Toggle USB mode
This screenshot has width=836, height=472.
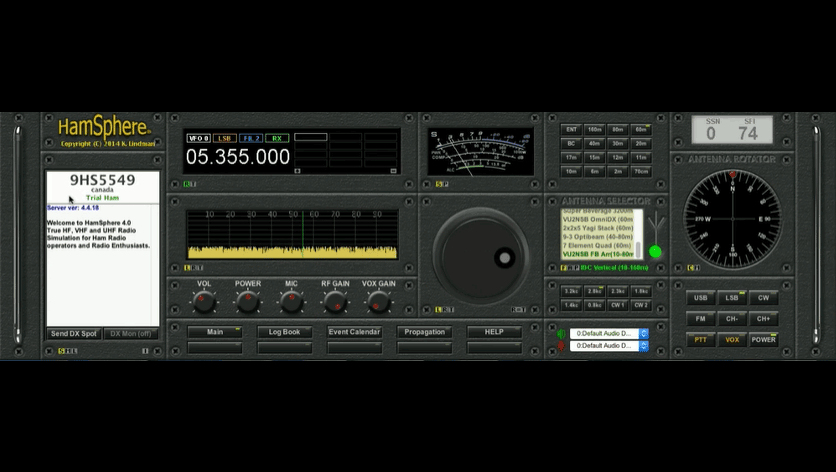pyautogui.click(x=701, y=298)
